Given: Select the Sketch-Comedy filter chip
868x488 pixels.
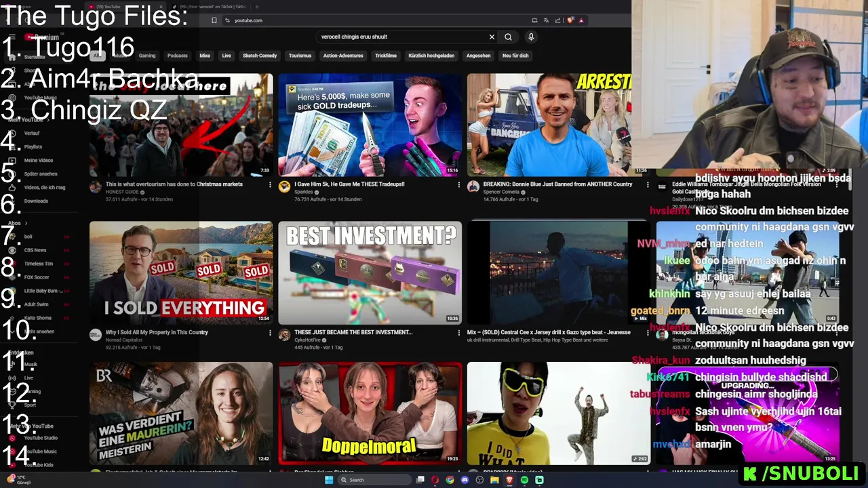Looking at the screenshot, I should tap(260, 56).
